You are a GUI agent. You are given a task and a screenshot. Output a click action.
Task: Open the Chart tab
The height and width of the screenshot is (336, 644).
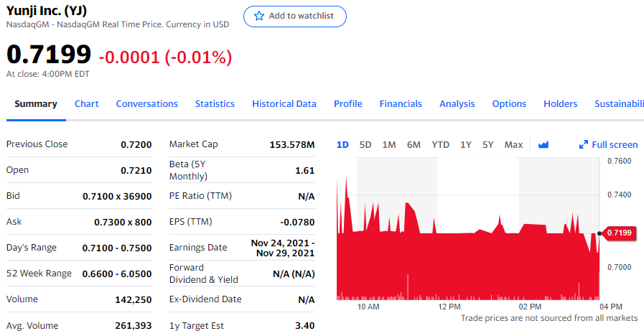(x=87, y=103)
